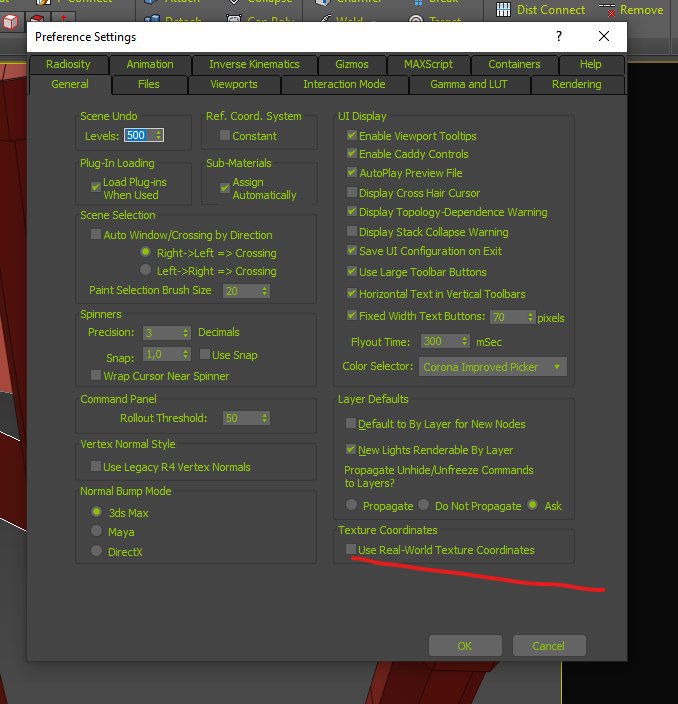678x704 pixels.
Task: Enable Auto Window/Crossing by Direction
Action: click(96, 234)
